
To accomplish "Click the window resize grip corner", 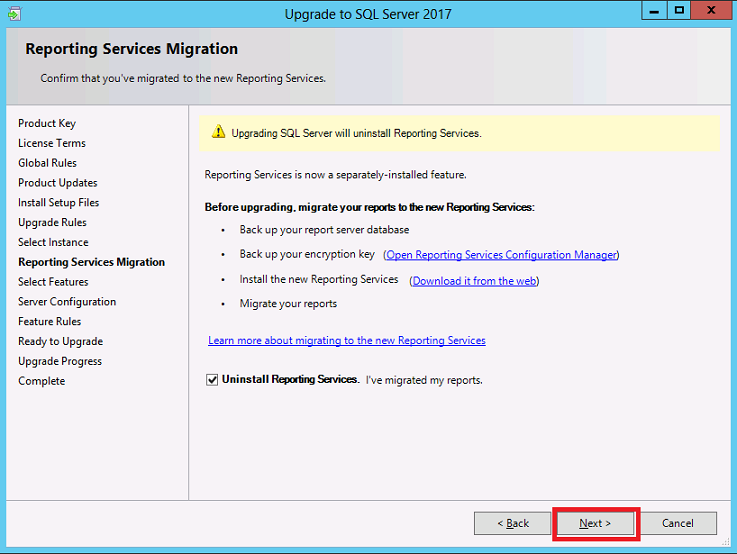I will 726,543.
